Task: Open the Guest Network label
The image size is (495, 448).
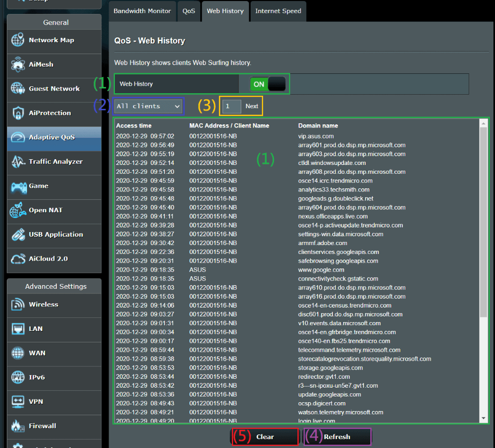Action: [54, 89]
